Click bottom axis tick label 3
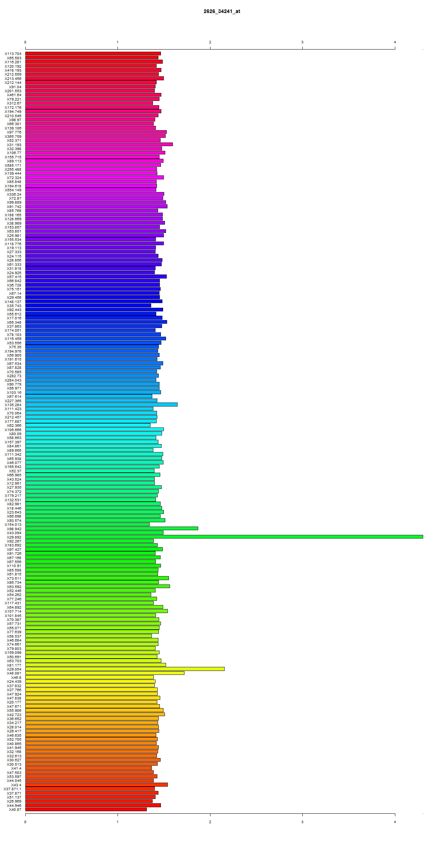 tap(302, 822)
